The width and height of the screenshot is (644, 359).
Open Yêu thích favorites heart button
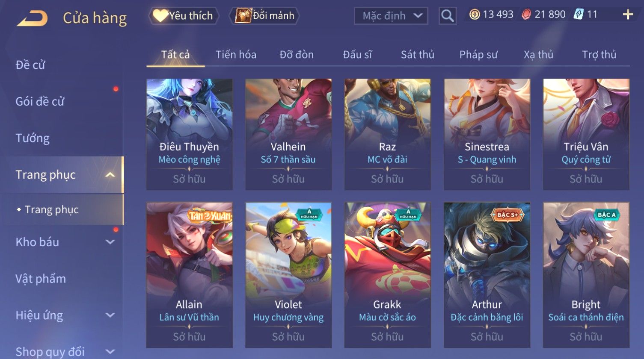tap(184, 16)
